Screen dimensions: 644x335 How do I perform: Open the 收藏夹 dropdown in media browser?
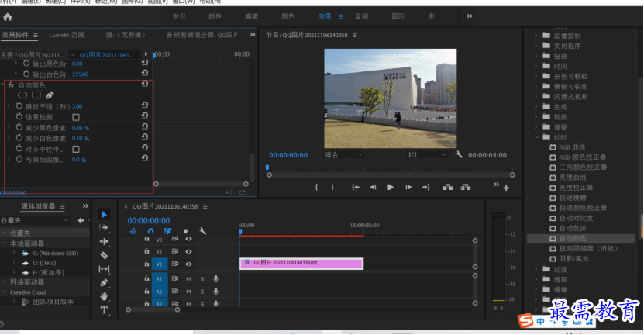click(x=35, y=221)
